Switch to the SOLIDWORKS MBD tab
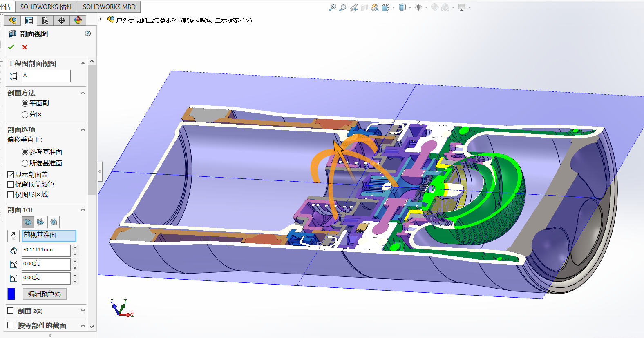Image resolution: width=644 pixels, height=338 pixels. [109, 7]
